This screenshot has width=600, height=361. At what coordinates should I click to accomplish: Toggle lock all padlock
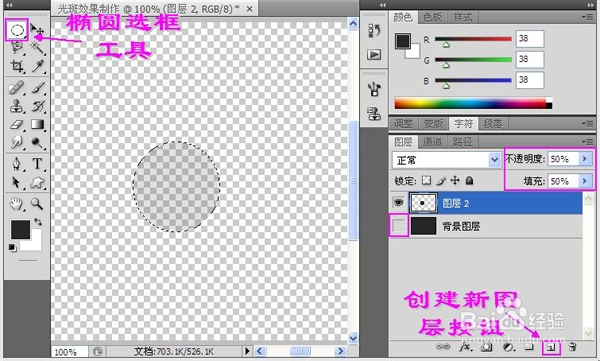[470, 180]
